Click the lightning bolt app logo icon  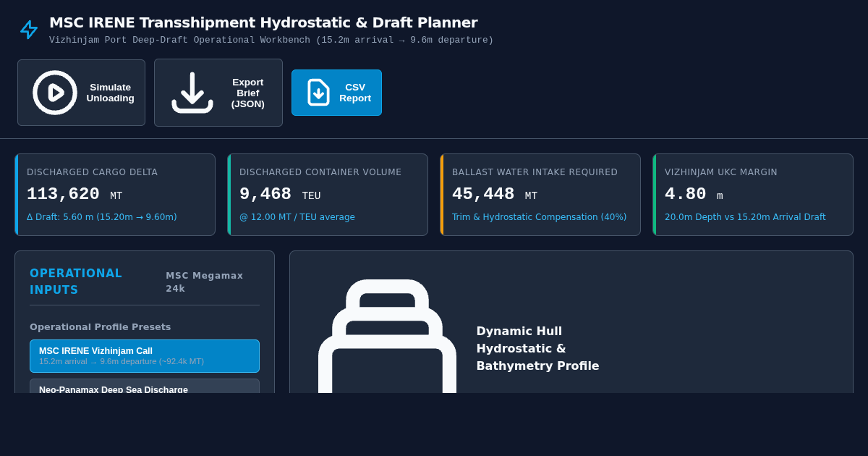point(29,30)
